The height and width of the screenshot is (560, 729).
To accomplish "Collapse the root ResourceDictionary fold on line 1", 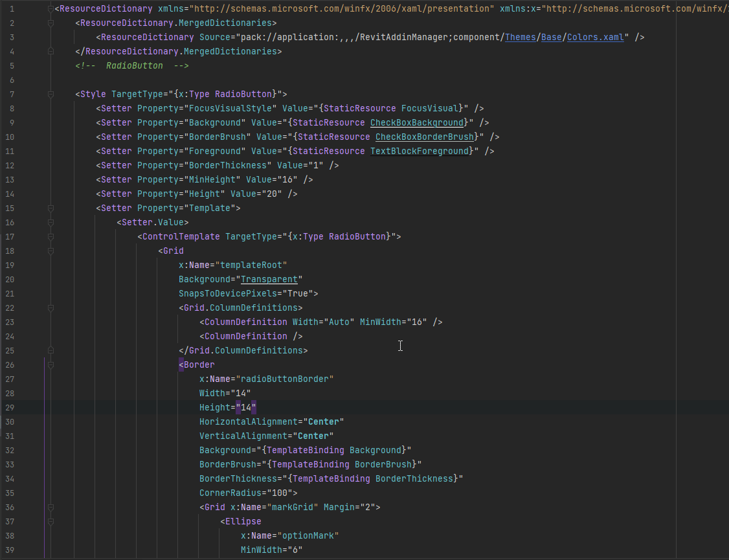I will pyautogui.click(x=50, y=9).
